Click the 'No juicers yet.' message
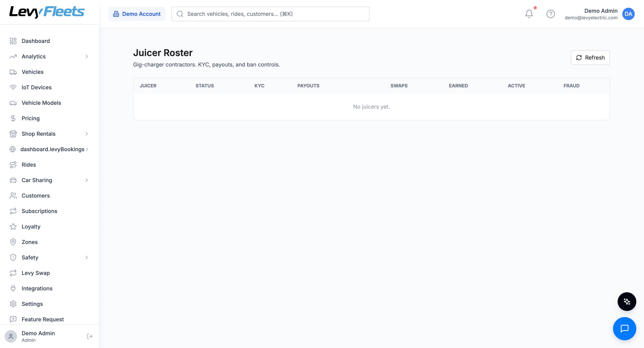Image resolution: width=644 pixels, height=348 pixels. [371, 107]
